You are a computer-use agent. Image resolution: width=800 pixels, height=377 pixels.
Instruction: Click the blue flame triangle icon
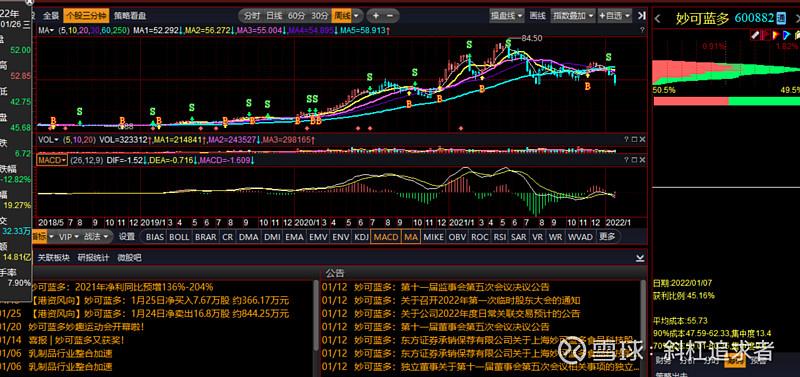click(787, 35)
